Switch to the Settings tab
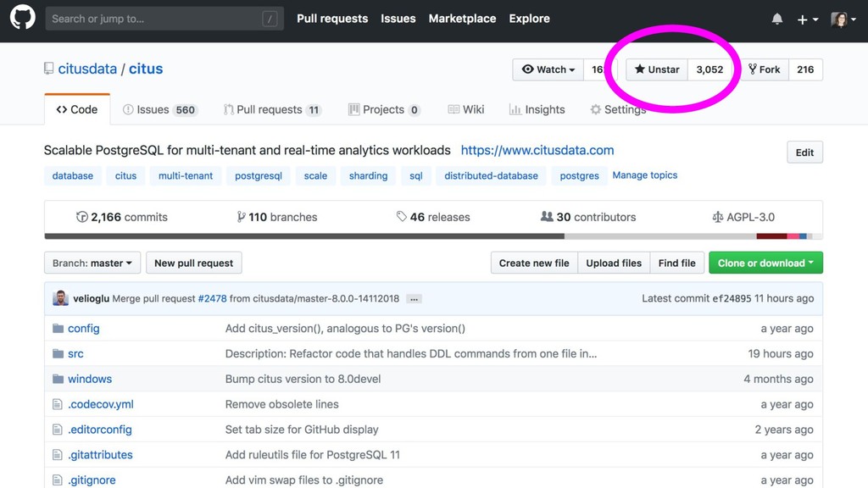The image size is (868, 488). pos(618,109)
